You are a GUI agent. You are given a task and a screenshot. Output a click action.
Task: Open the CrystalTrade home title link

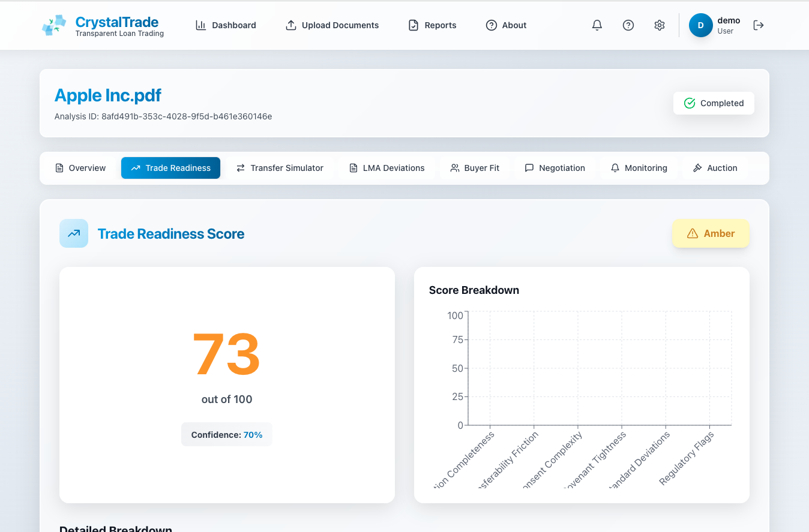(x=117, y=22)
